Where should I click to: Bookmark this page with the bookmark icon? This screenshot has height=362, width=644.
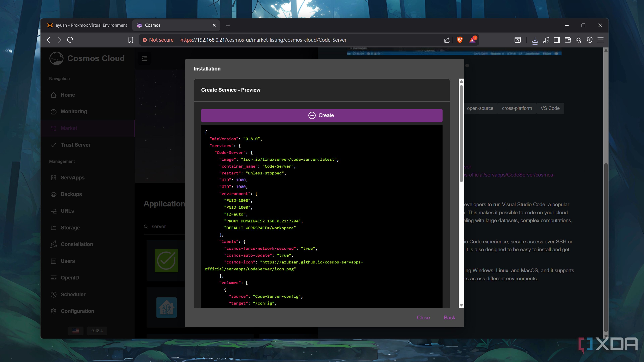click(130, 40)
